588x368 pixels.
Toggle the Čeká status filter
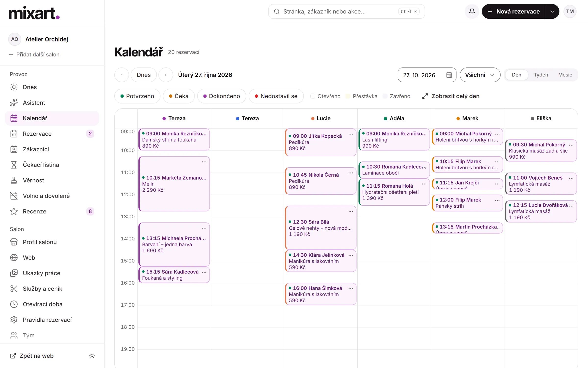tap(179, 96)
